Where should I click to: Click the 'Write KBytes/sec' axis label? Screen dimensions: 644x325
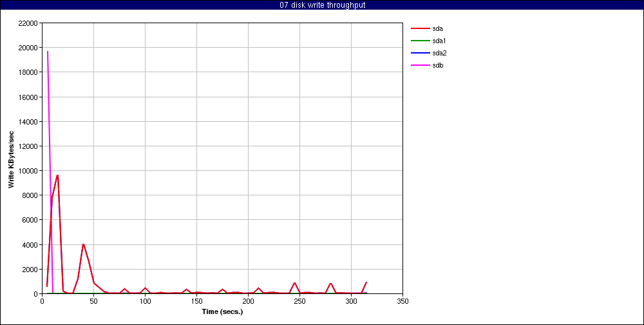tap(12, 159)
